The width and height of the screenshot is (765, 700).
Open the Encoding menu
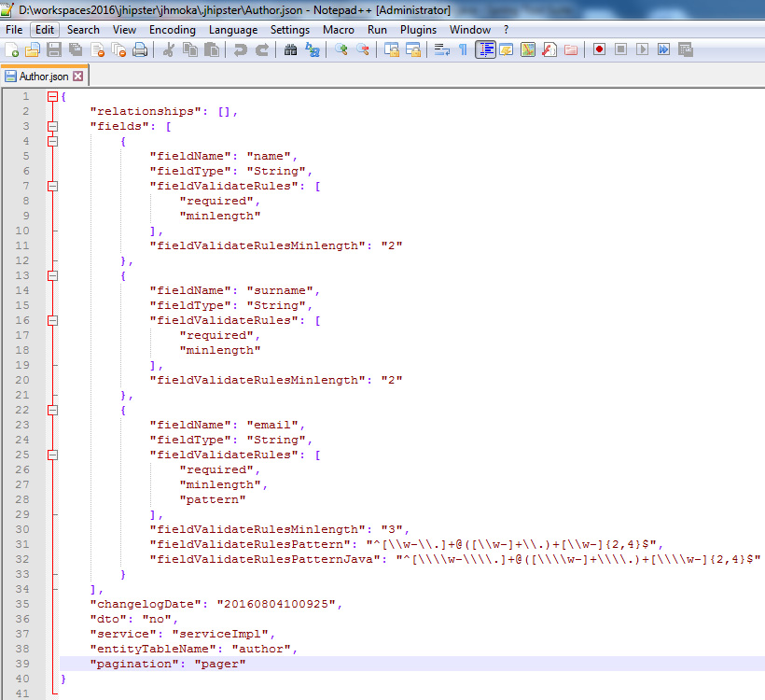point(173,30)
